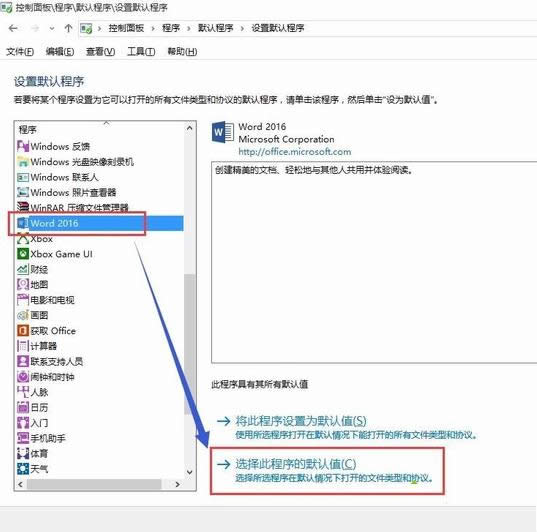Click the 电影和电视 app icon
The width and height of the screenshot is (537, 532).
(x=23, y=300)
